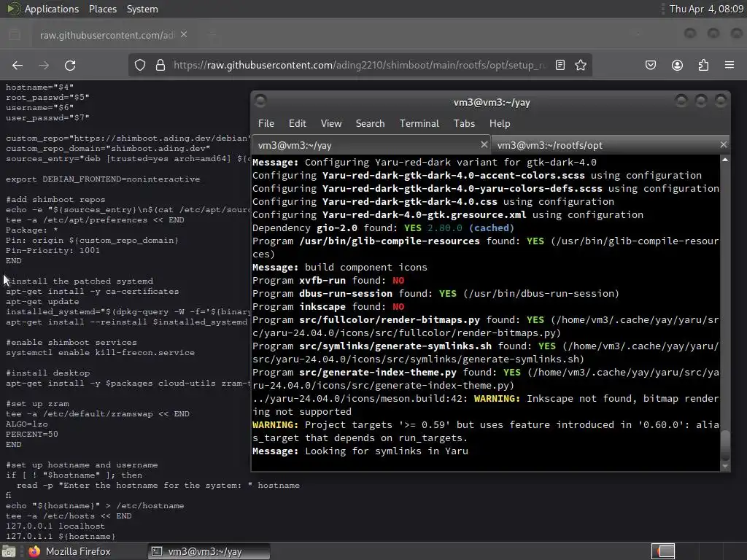Reload the Firefox page
The image size is (747, 560).
tap(70, 65)
